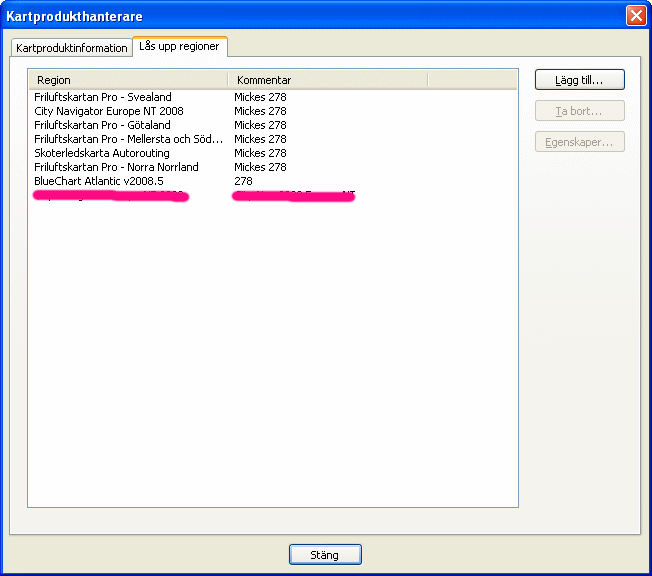Switch to the Kartproduktinformation tab
Viewport: 652px width, 576px height.
click(72, 48)
